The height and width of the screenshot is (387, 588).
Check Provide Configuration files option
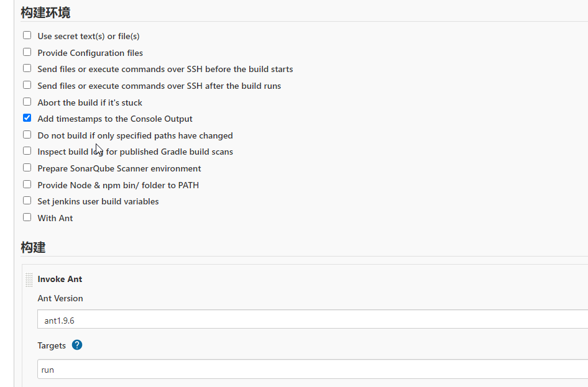pos(27,52)
